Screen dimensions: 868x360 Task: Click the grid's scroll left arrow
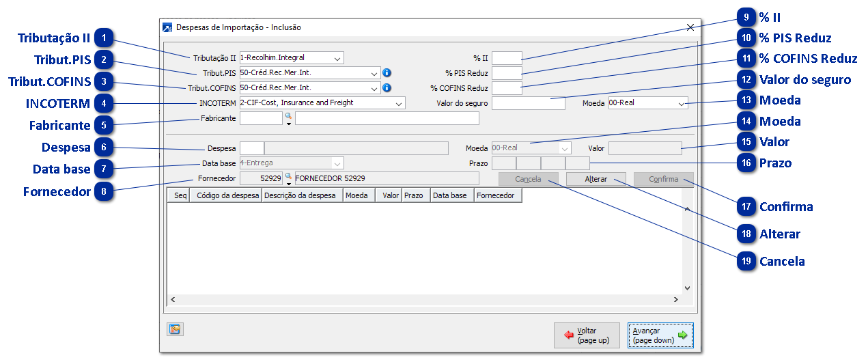click(173, 299)
